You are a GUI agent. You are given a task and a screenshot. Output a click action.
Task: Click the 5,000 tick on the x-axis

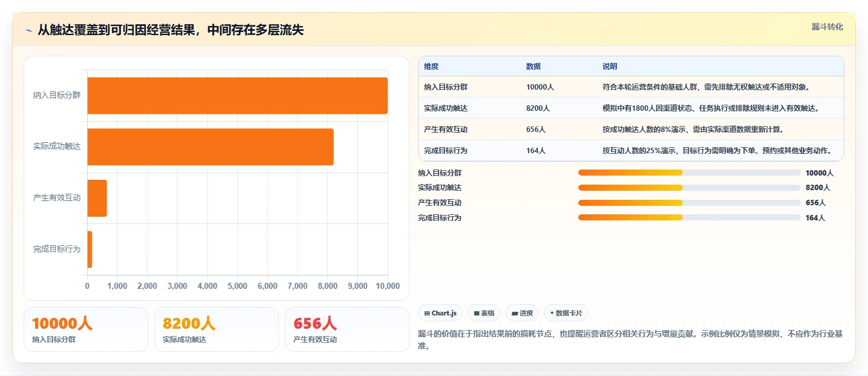tap(237, 286)
